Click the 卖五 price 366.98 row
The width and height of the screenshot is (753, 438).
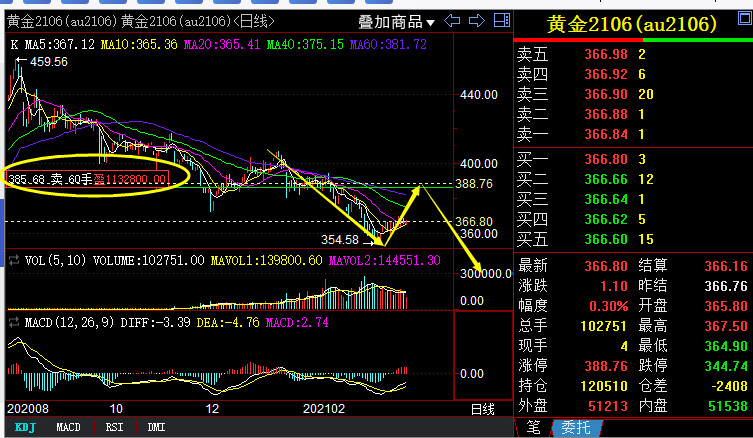pyautogui.click(x=604, y=54)
